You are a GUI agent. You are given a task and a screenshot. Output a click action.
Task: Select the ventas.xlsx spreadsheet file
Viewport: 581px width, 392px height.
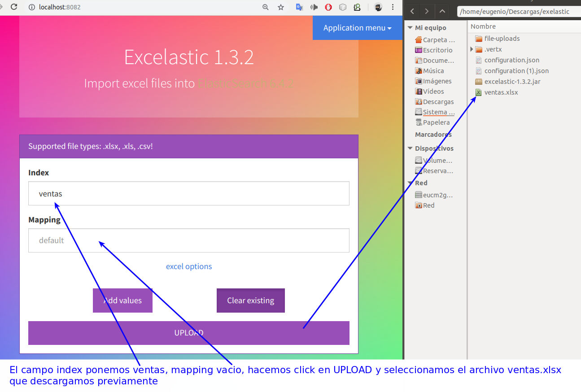(x=496, y=92)
